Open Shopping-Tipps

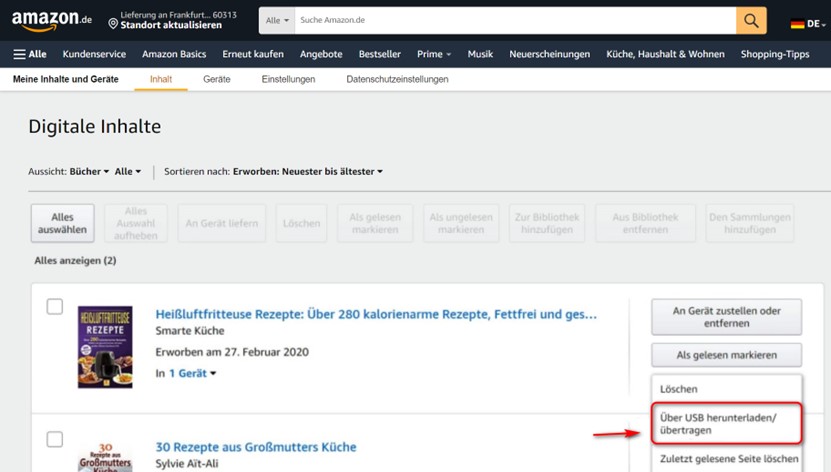pyautogui.click(x=775, y=54)
